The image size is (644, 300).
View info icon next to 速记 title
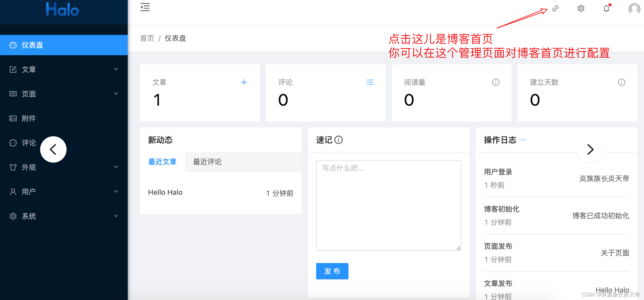339,140
